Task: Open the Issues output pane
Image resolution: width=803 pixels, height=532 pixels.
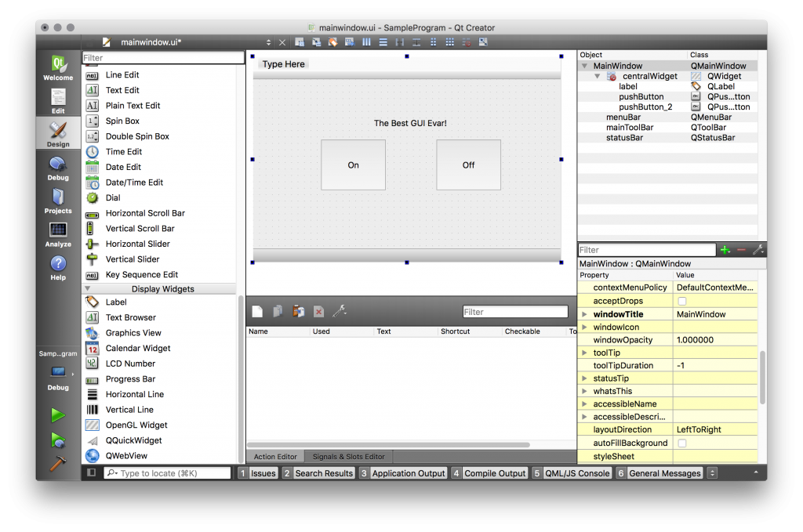Action: coord(263,472)
